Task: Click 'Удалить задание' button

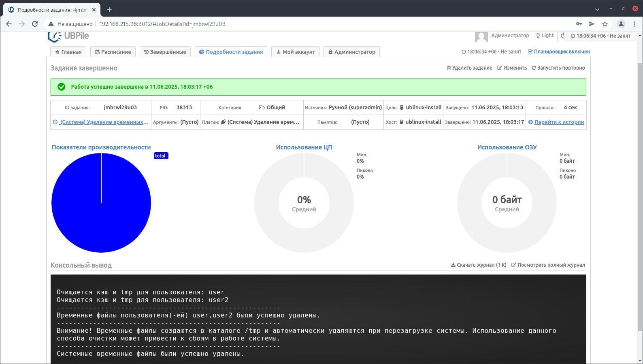Action: pos(469,68)
